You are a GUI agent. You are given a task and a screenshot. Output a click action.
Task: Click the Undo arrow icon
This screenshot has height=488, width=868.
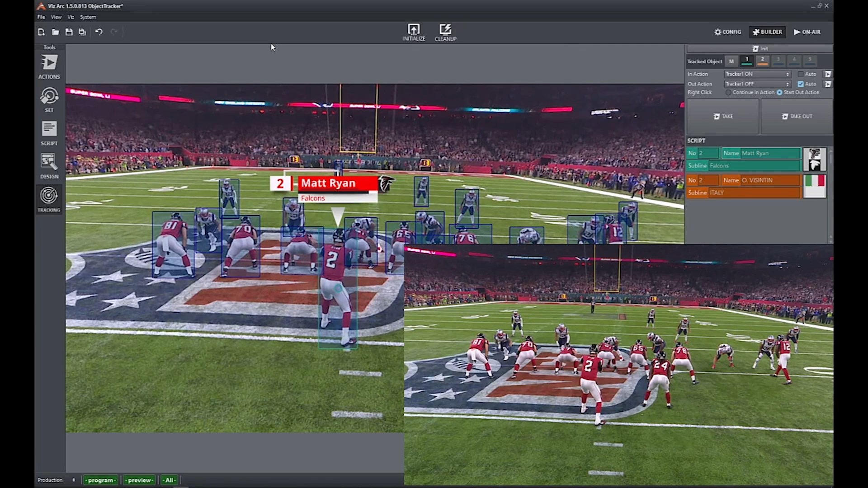point(99,32)
